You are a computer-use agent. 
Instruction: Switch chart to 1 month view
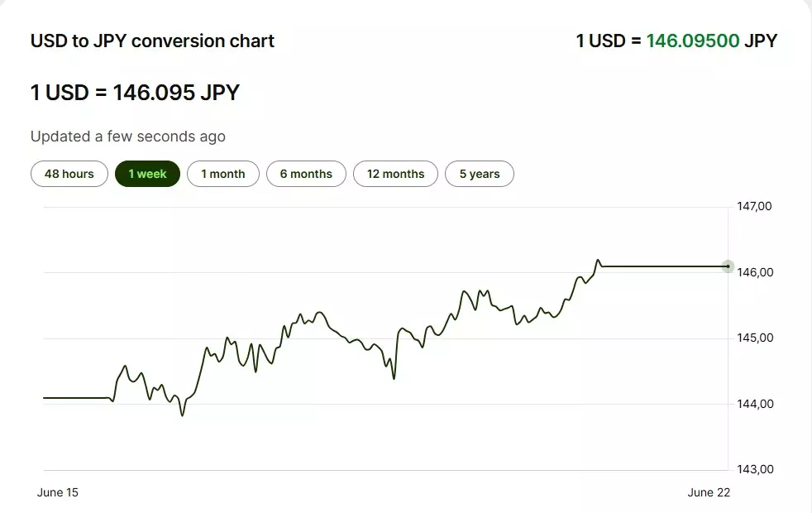[223, 174]
